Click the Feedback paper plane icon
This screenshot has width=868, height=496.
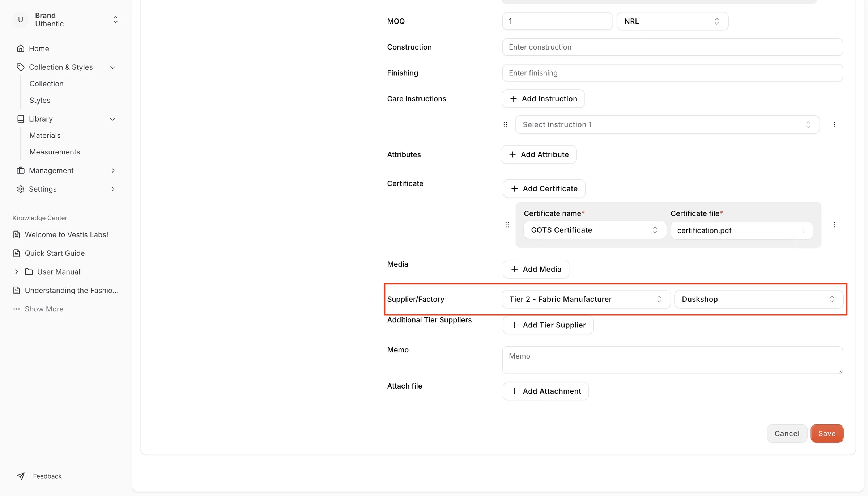click(21, 476)
